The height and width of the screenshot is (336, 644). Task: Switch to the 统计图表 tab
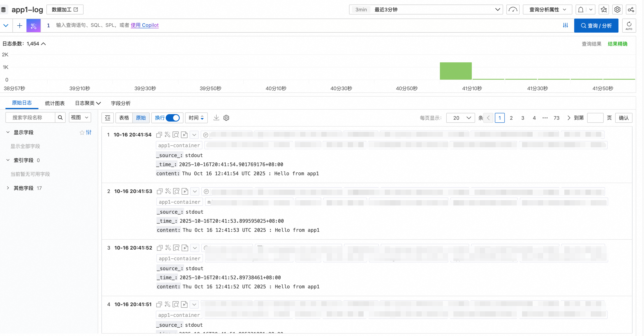point(55,103)
